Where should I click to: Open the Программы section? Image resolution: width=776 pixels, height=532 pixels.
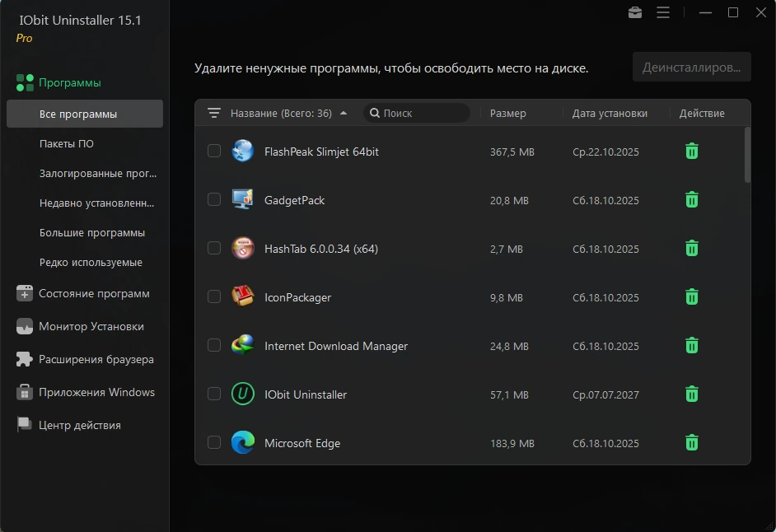click(x=70, y=82)
